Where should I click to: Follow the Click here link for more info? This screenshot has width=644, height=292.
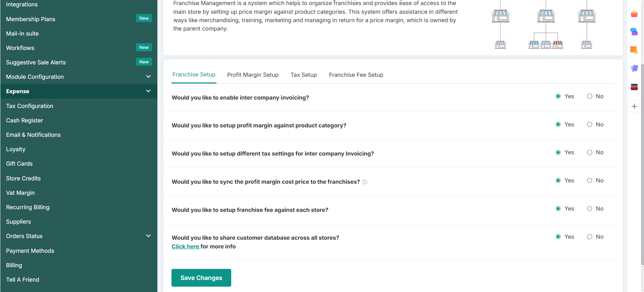pos(186,246)
